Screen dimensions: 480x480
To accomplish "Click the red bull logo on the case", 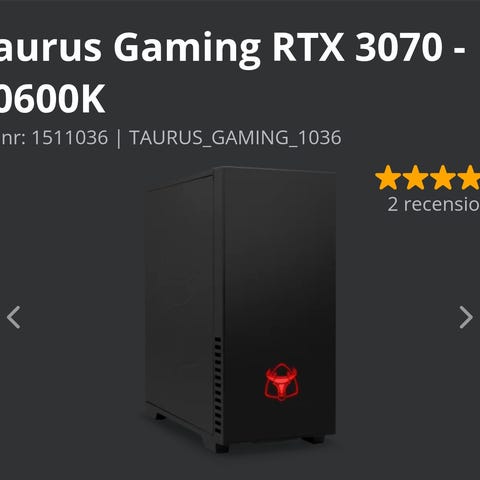I will point(281,382).
